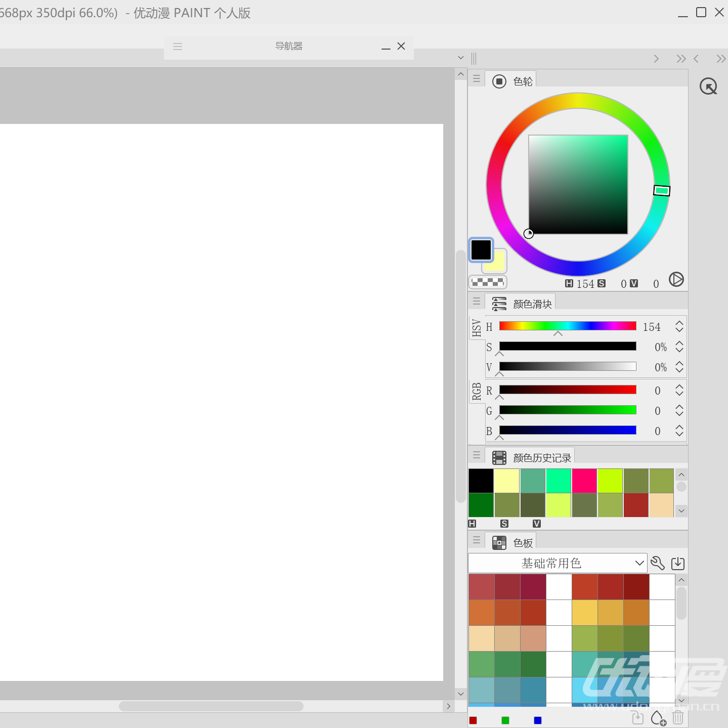
Task: Open the navigator panel hamburger menu
Action: coord(178,47)
